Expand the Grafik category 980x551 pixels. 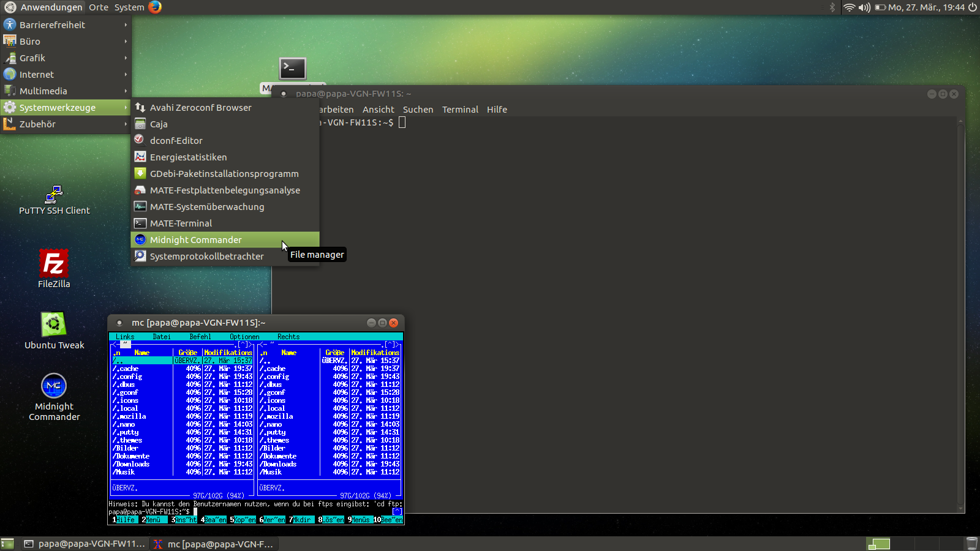pos(66,58)
